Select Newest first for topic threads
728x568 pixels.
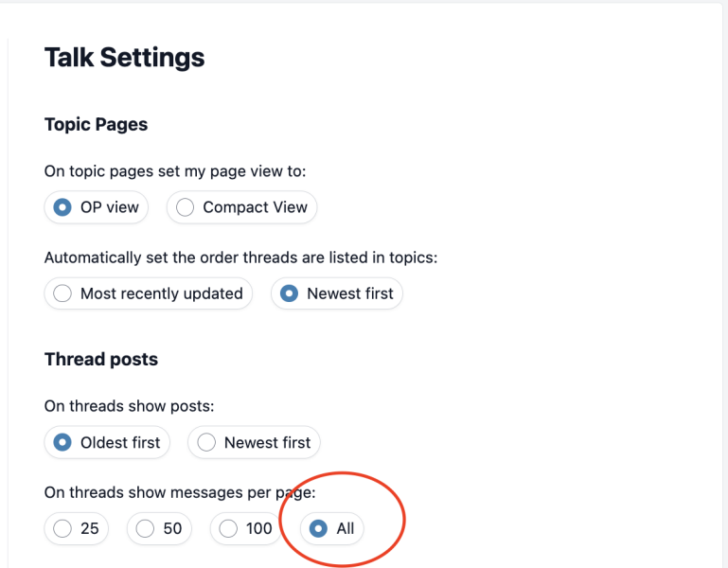pyautogui.click(x=289, y=293)
